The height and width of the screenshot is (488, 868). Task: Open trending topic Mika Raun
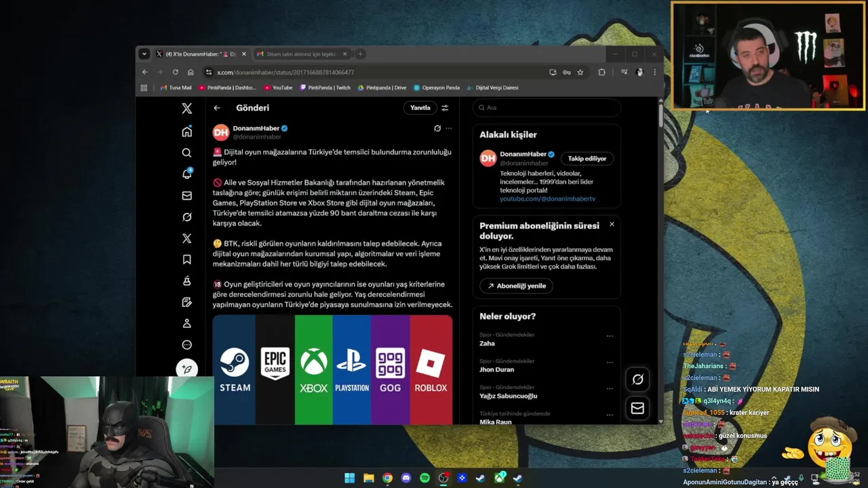point(496,422)
